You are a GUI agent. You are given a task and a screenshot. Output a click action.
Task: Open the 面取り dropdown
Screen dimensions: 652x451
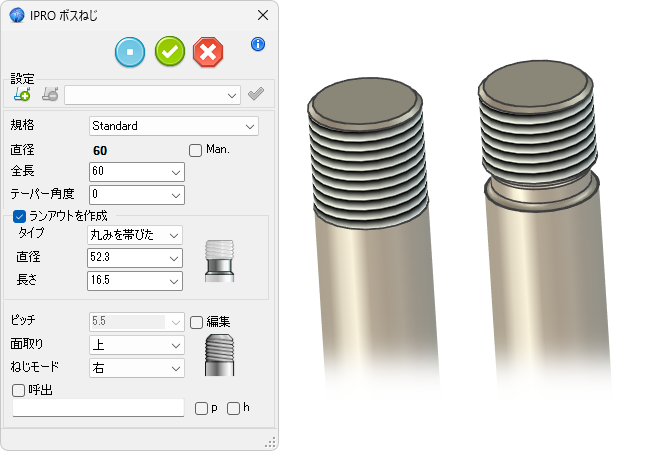click(136, 345)
